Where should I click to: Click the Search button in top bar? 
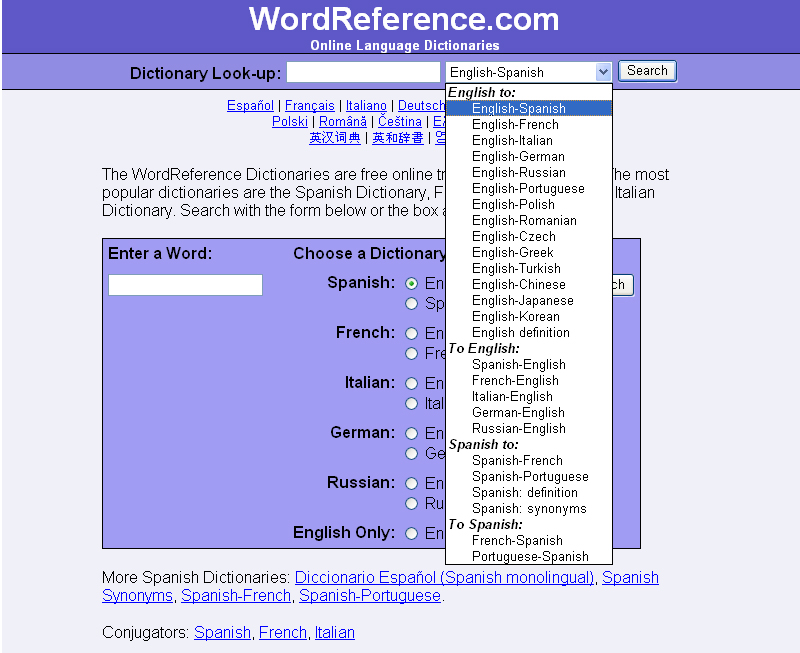tap(647, 71)
